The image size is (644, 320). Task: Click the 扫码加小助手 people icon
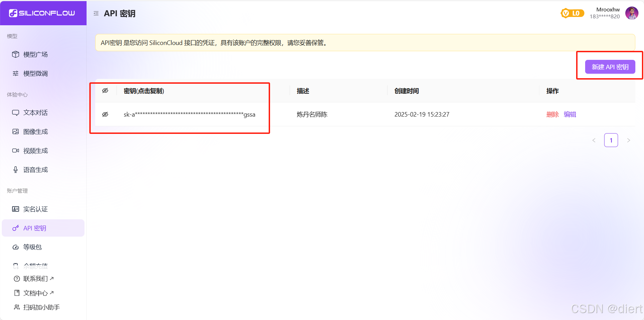pos(17,307)
